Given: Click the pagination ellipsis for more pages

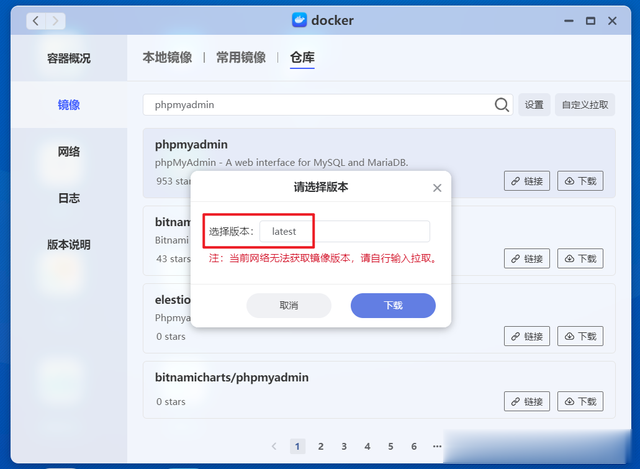Looking at the screenshot, I should point(437,447).
